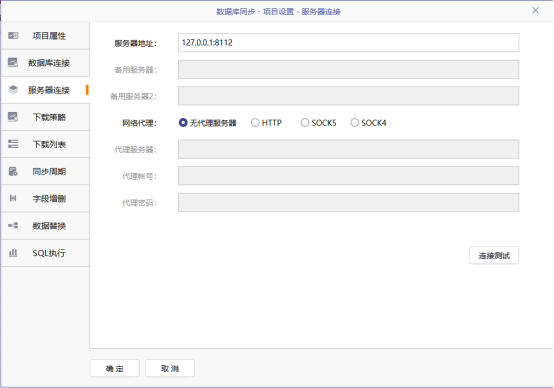Click the 项目属性 sidebar icon
This screenshot has width=554, height=388.
[13, 35]
